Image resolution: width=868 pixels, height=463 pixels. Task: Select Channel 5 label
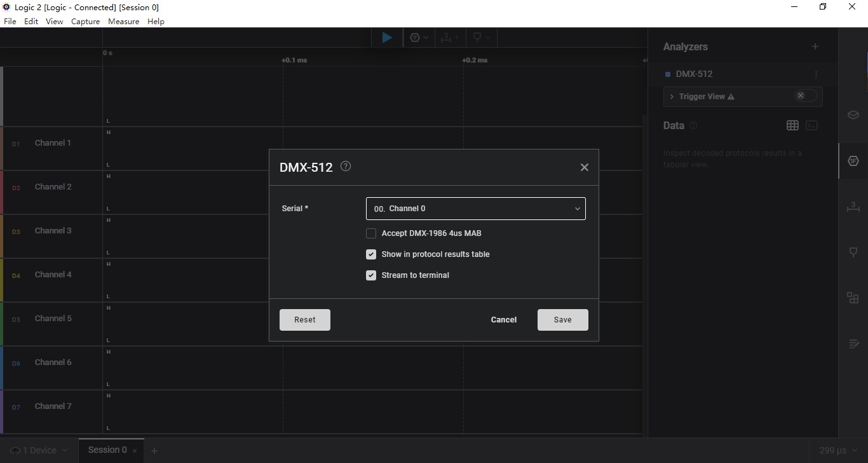[x=53, y=319]
